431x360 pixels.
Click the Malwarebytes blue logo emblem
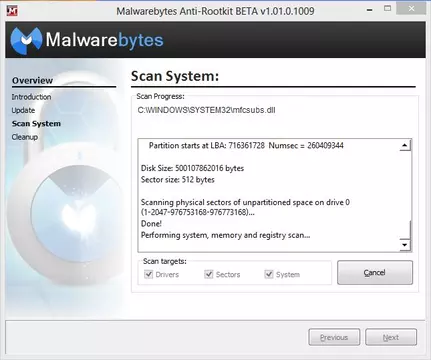tap(26, 41)
